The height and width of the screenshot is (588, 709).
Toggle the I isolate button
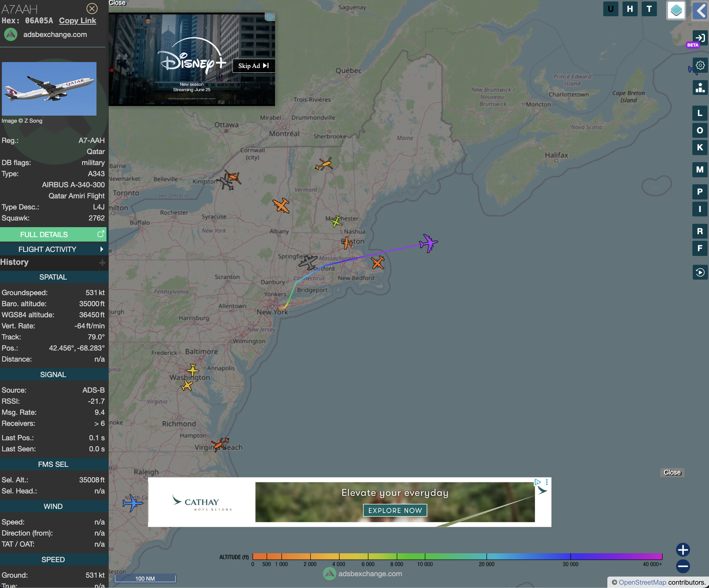pos(700,209)
